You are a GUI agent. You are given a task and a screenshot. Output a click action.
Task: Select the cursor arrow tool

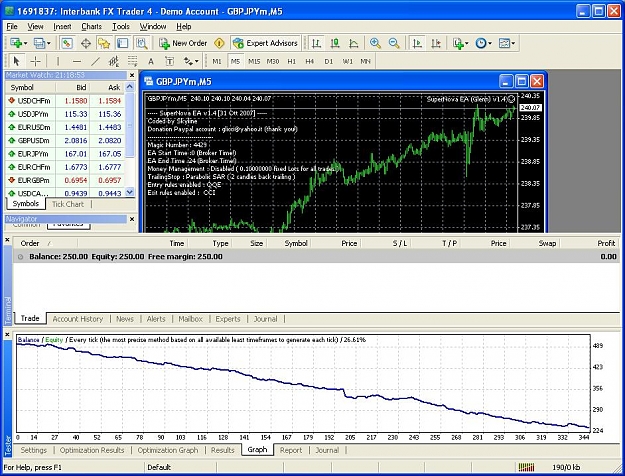pos(16,61)
